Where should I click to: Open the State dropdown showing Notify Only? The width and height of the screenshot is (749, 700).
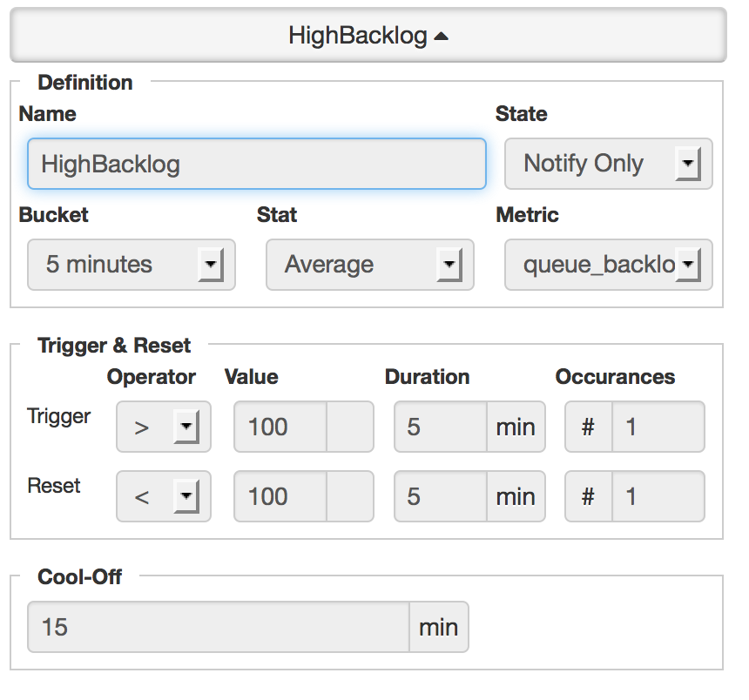[x=608, y=164]
